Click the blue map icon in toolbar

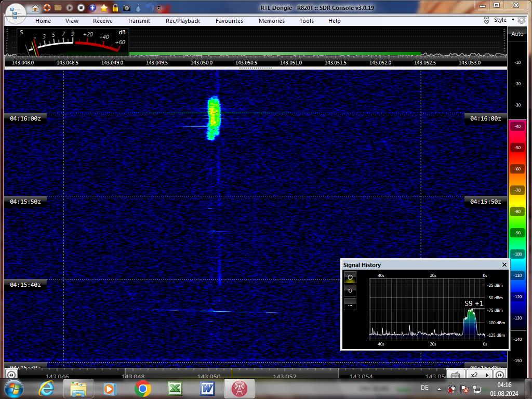click(x=149, y=7)
